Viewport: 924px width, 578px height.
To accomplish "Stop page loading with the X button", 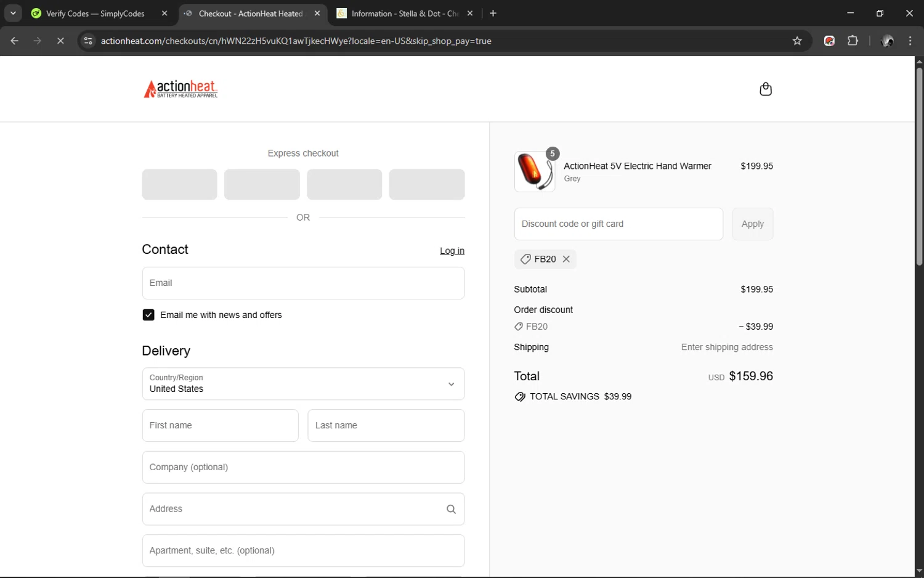I will coord(60,41).
